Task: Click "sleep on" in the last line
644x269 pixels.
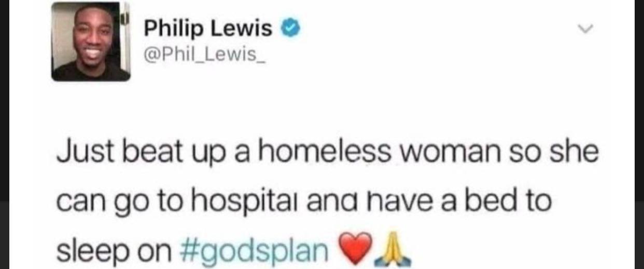Action: point(113,252)
